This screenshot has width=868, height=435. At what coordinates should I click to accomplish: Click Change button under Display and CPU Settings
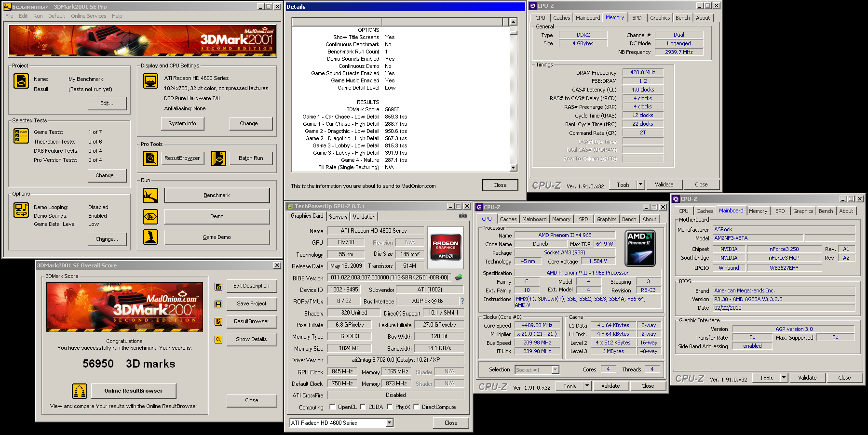(x=251, y=124)
